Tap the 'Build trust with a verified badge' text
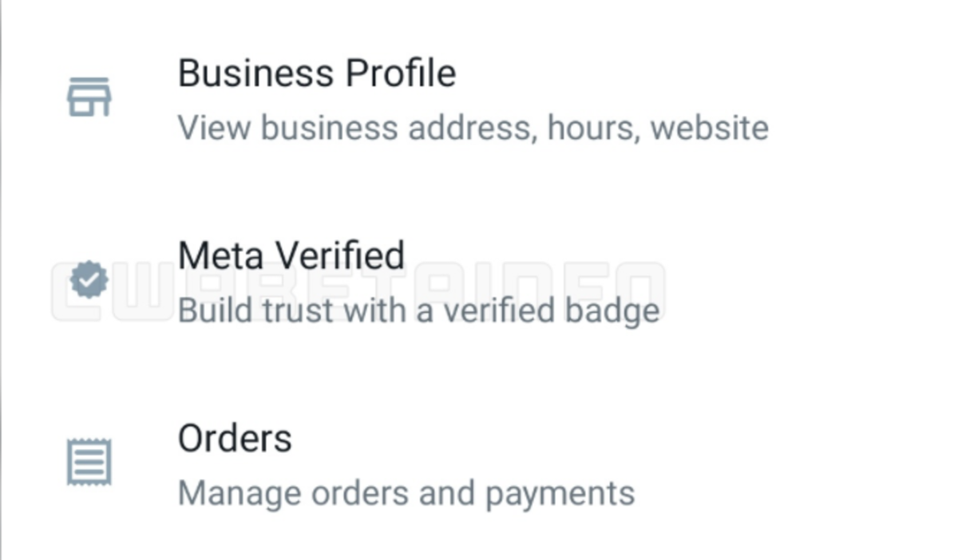Screen dimensions: 958x560 (x=419, y=310)
